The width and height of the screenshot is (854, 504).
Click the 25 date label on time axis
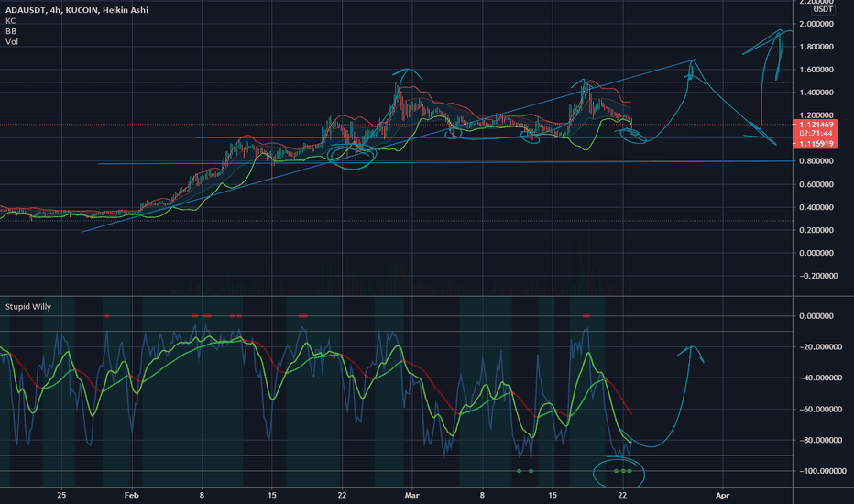coord(61,495)
